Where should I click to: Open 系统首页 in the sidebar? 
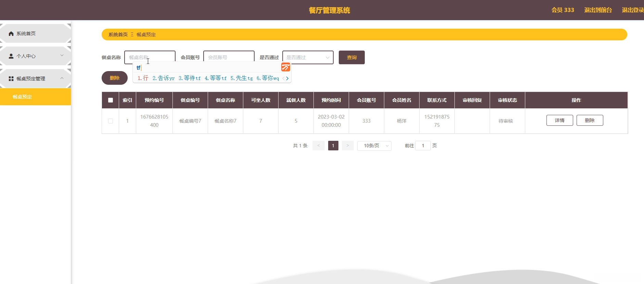[36, 33]
